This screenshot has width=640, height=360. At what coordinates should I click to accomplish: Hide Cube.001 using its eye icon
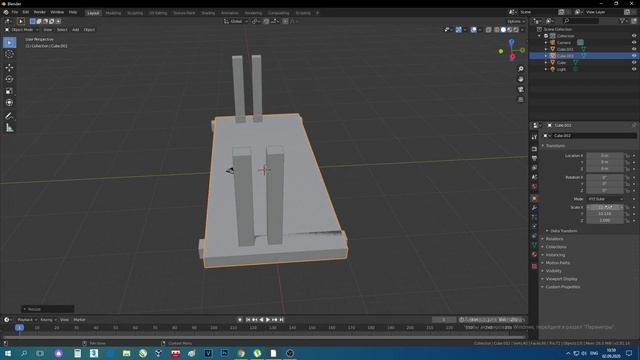tap(634, 49)
